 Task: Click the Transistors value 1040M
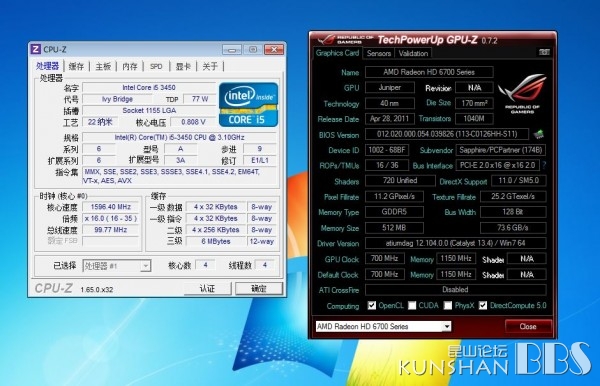pos(474,119)
